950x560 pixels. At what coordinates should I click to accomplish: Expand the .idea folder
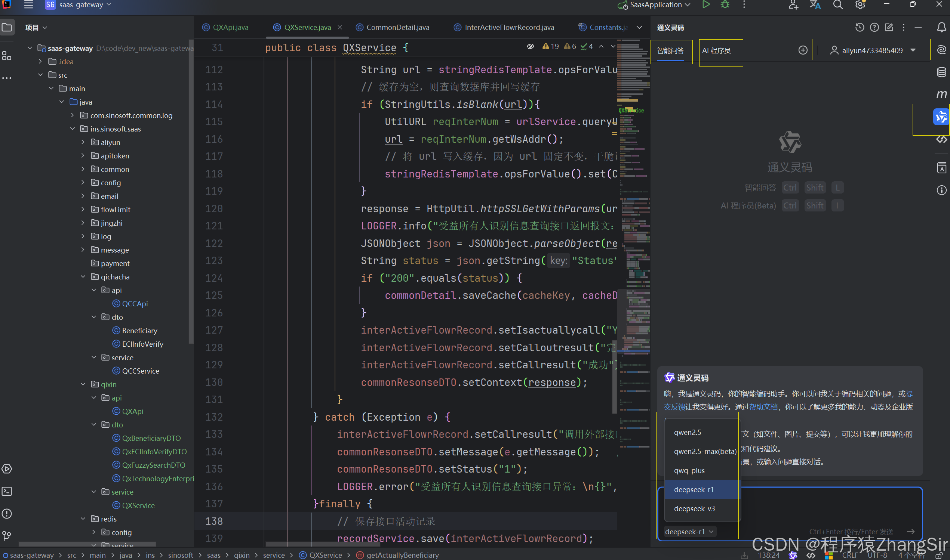point(40,61)
